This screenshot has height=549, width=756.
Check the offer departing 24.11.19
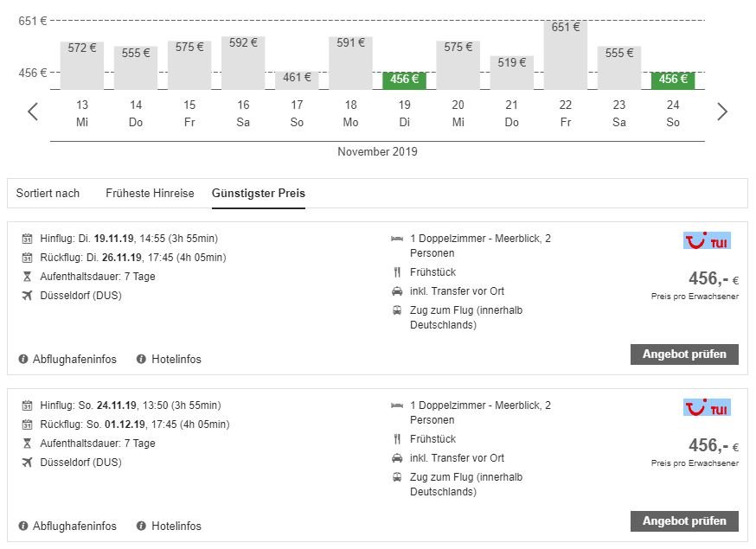click(684, 520)
